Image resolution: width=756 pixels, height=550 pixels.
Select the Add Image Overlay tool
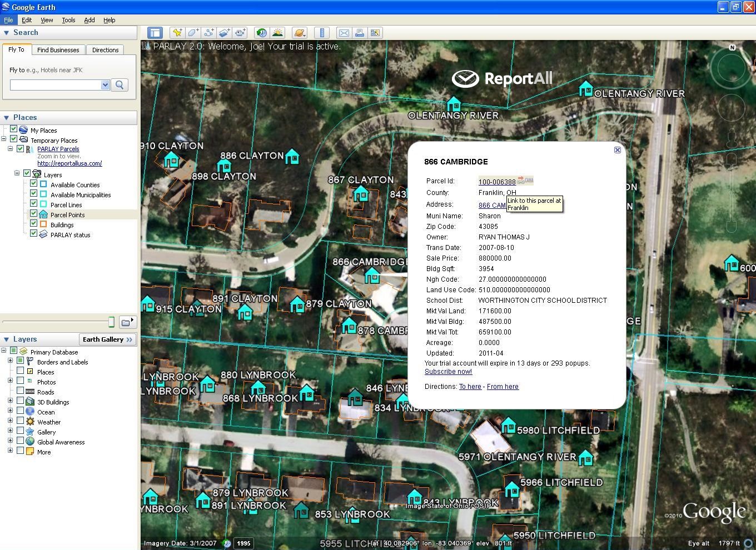[224, 33]
